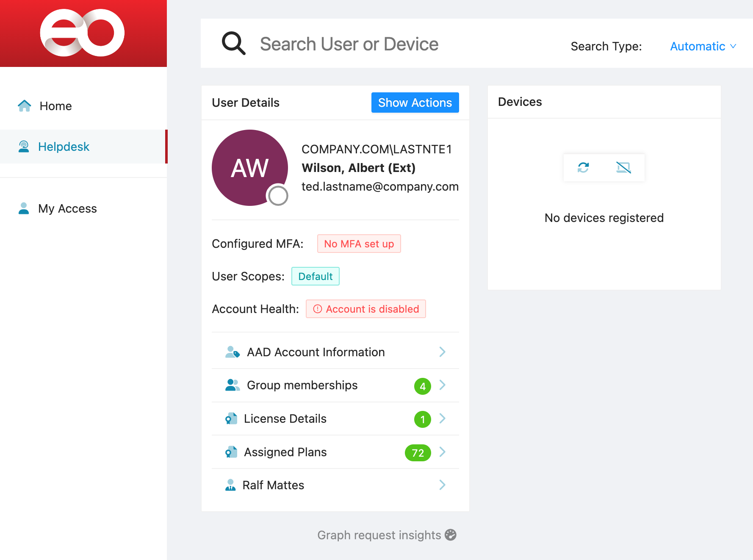
Task: Click the AW user avatar
Action: [x=249, y=167]
